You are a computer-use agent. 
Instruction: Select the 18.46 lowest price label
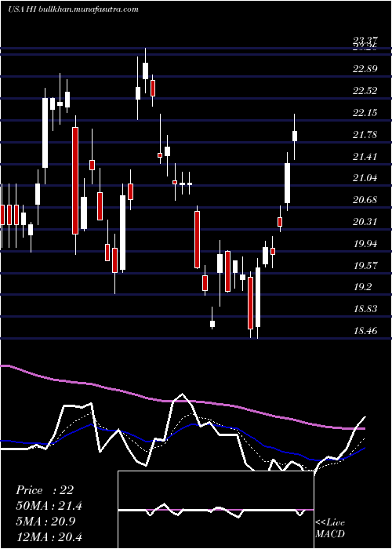365,330
